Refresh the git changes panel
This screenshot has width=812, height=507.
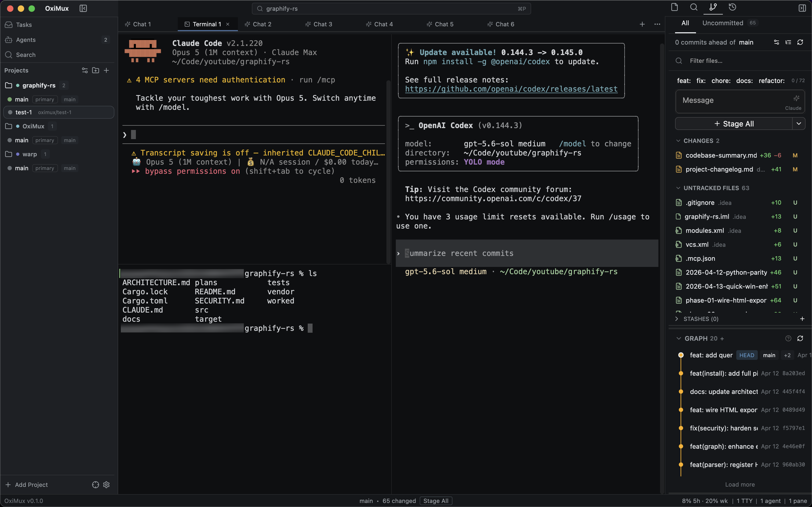pos(800,42)
